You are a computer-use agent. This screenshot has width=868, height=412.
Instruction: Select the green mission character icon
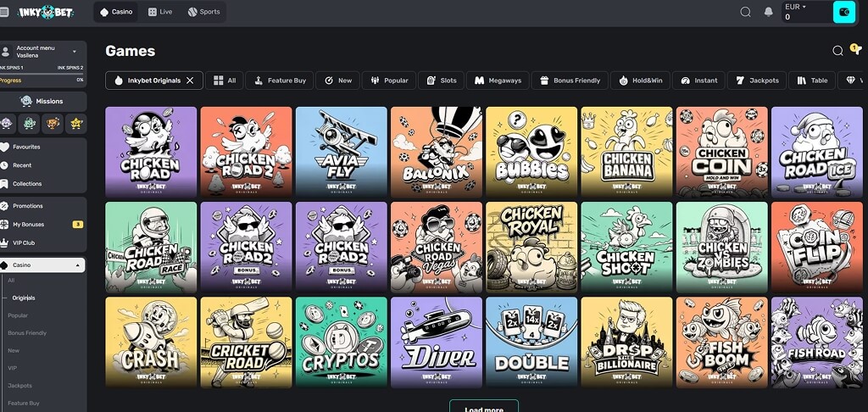(x=30, y=123)
